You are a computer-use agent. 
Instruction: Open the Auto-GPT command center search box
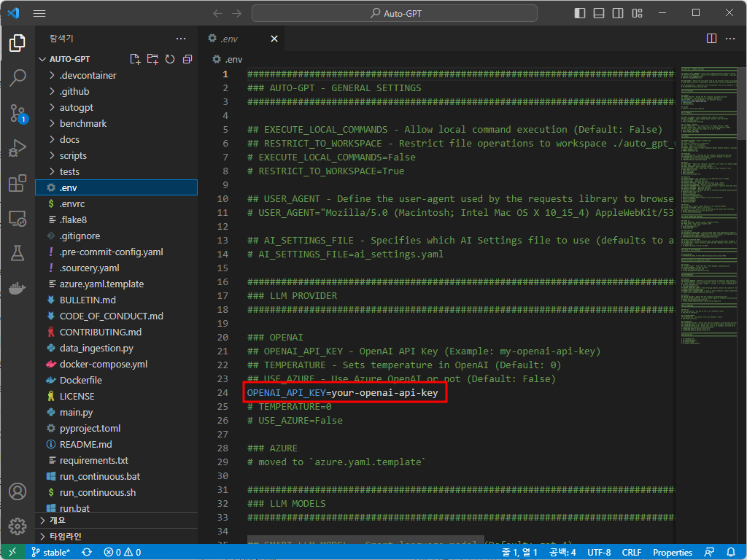(x=395, y=13)
